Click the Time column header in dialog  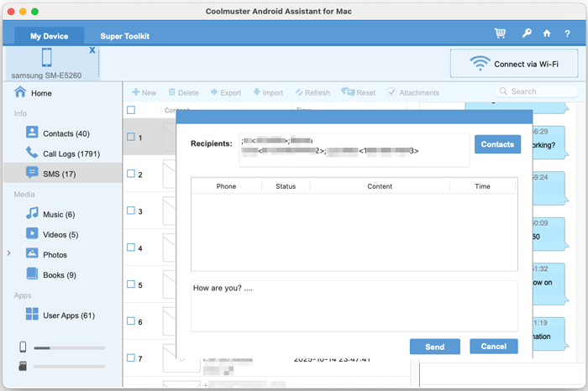coord(483,186)
